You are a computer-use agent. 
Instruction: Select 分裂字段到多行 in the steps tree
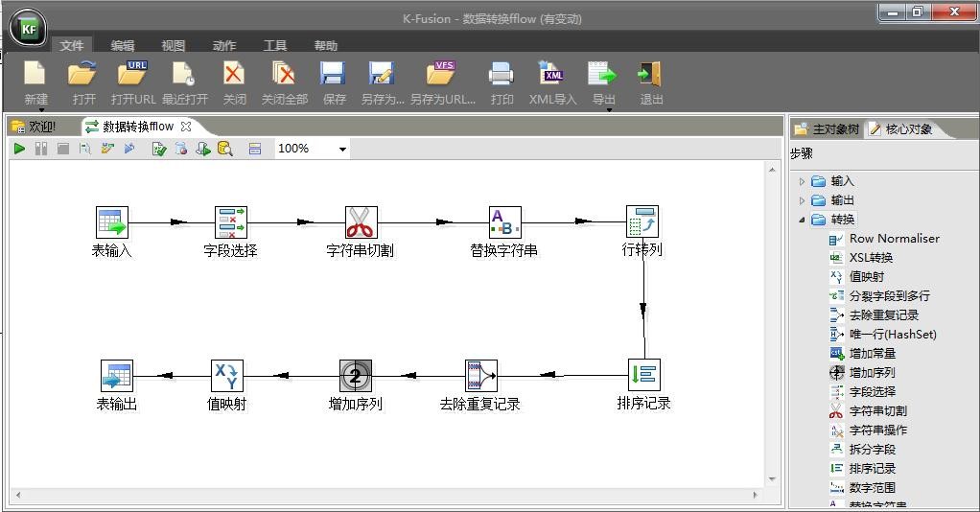[889, 295]
